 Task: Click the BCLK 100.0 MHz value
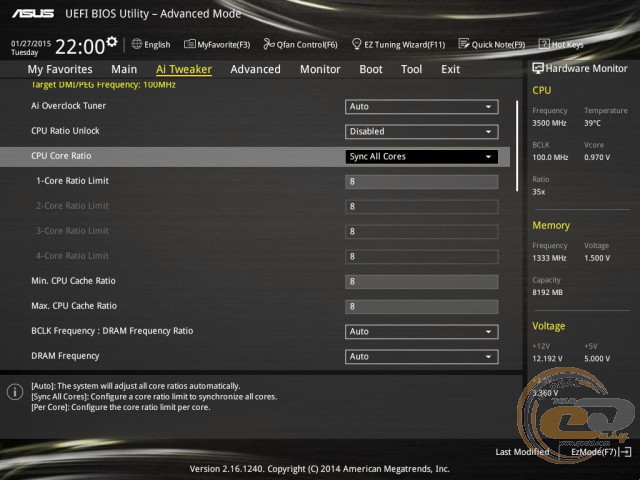[550, 157]
